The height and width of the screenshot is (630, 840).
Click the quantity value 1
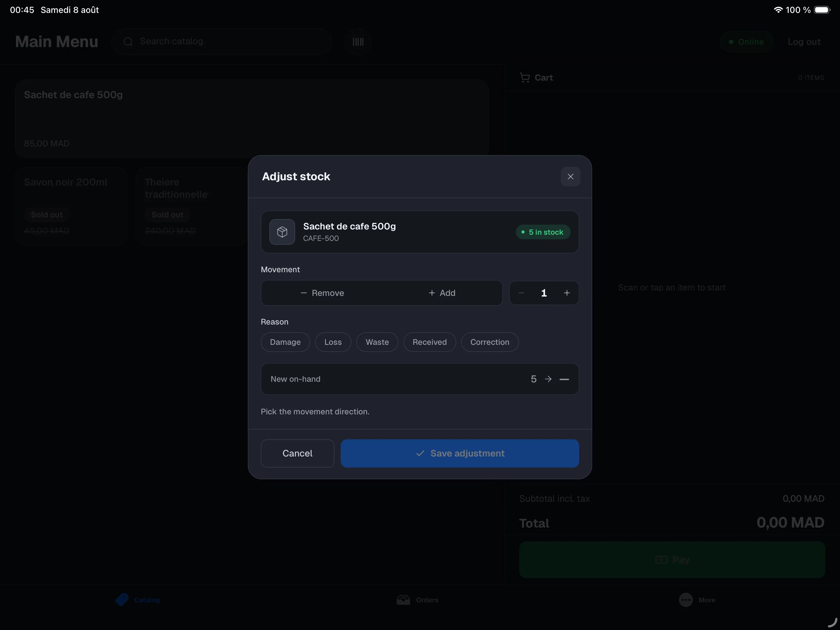click(544, 293)
